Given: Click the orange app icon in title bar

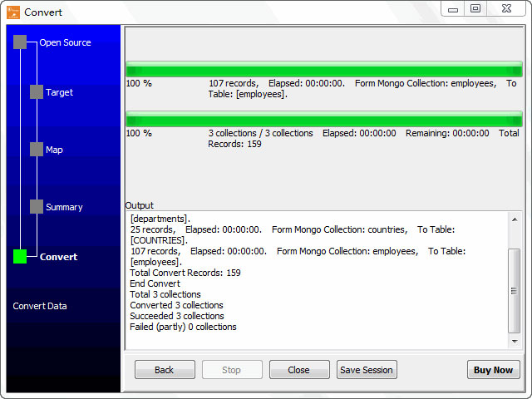Looking at the screenshot, I should coord(13,12).
